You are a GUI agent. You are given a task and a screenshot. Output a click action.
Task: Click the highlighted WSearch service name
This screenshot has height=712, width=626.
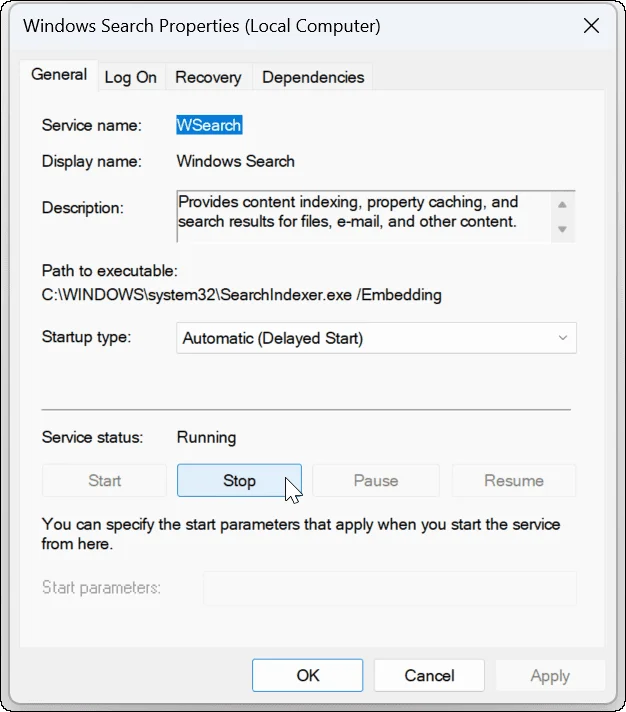tap(209, 125)
